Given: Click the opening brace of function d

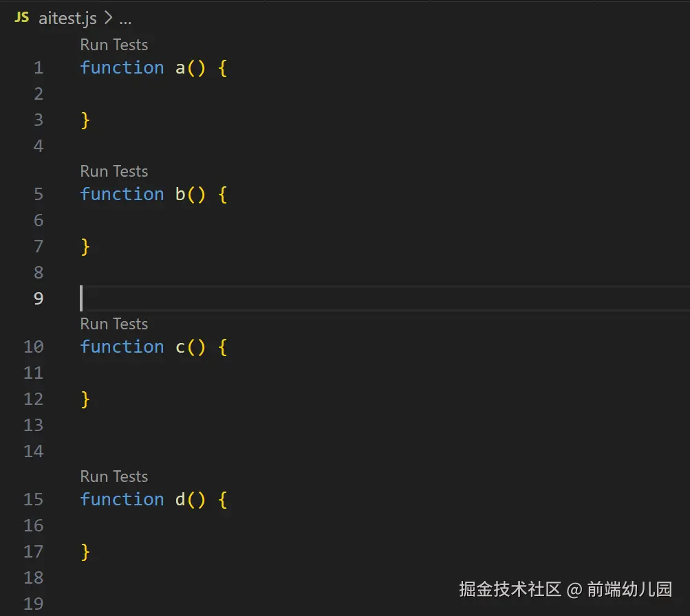Looking at the screenshot, I should pyautogui.click(x=223, y=500).
